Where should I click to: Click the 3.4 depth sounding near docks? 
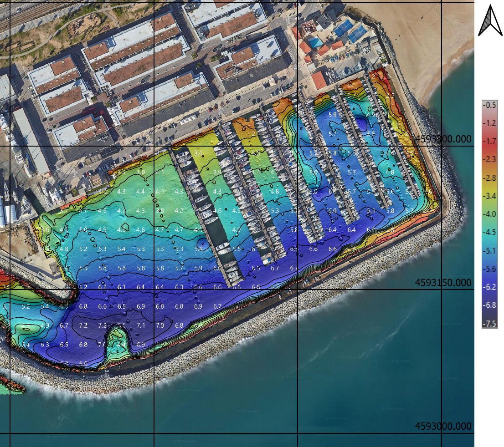[x=198, y=153]
